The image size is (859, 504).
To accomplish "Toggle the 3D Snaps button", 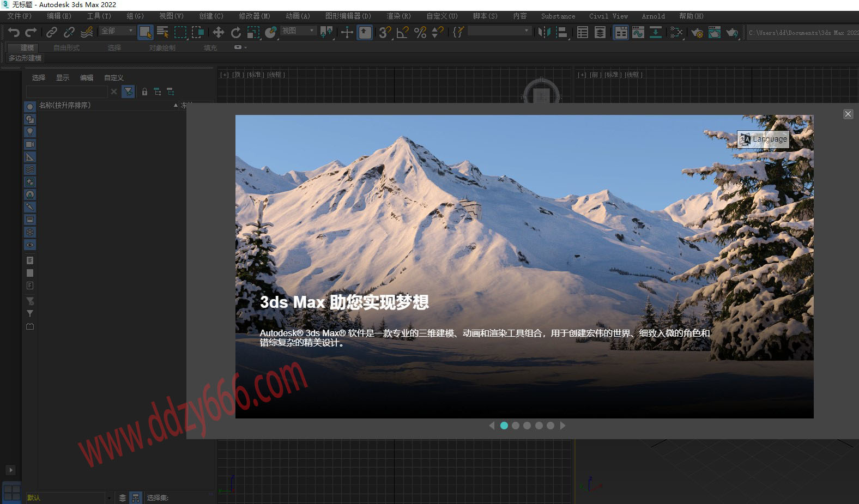I will coord(385,32).
